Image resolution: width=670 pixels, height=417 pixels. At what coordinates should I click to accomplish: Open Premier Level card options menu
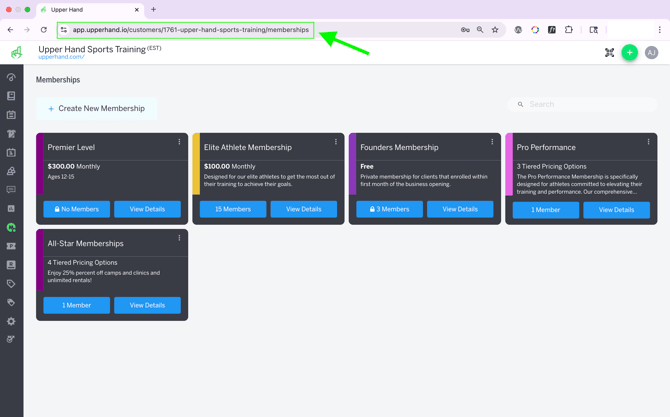[180, 142]
